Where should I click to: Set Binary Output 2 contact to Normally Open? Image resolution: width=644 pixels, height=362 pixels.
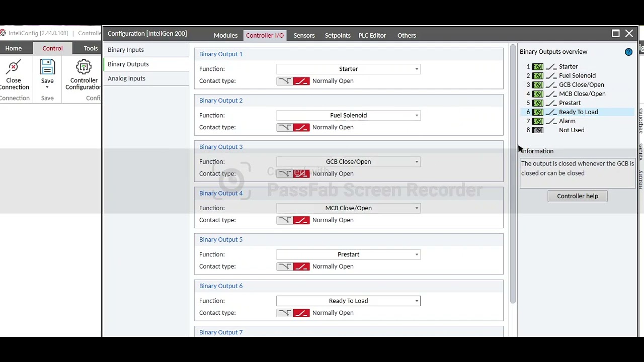click(301, 127)
